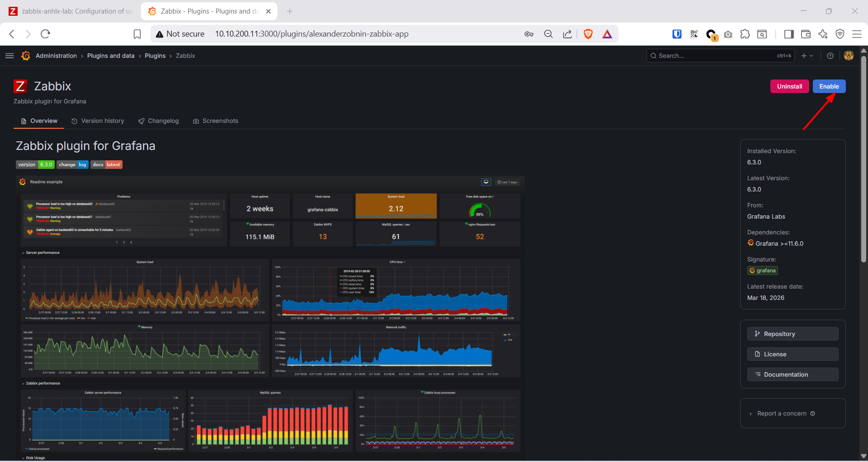The height and width of the screenshot is (462, 868).
Task: Bookmark this page with bookmark icon
Action: [x=137, y=34]
